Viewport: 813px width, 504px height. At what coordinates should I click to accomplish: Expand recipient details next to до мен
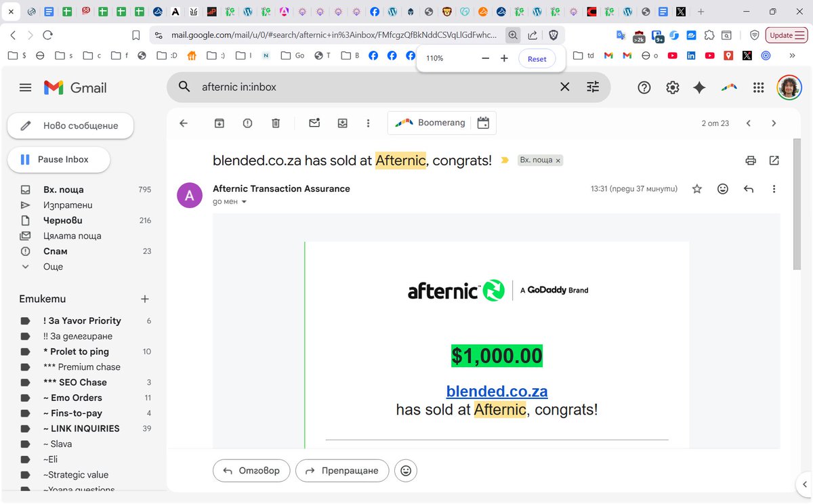pyautogui.click(x=245, y=202)
